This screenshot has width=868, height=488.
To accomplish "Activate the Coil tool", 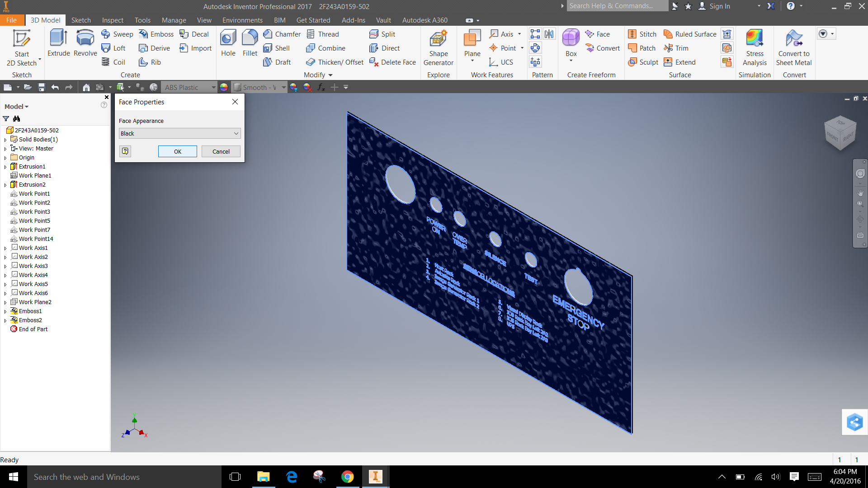I will (113, 62).
